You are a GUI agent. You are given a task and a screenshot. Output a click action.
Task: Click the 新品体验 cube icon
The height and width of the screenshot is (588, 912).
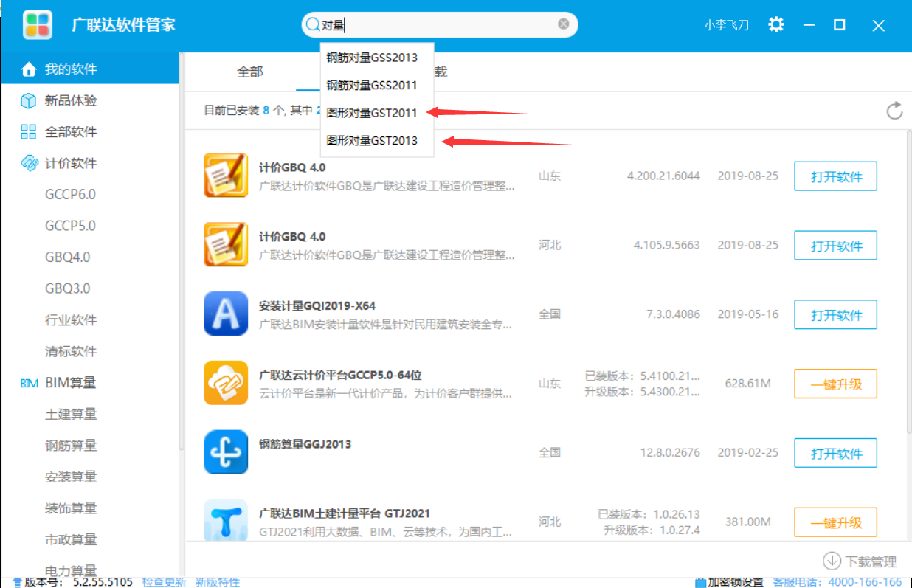click(x=29, y=100)
